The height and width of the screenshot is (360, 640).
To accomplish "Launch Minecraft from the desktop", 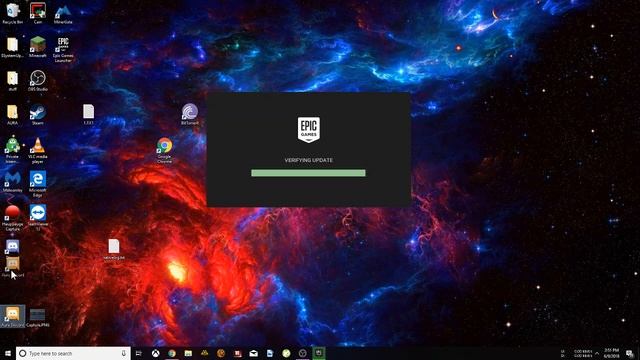I will click(x=38, y=47).
